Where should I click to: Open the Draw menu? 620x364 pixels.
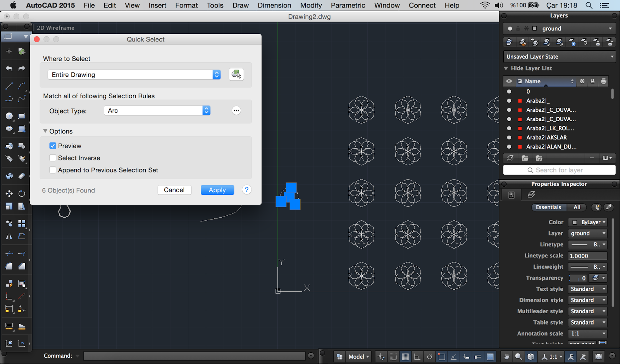pos(240,5)
